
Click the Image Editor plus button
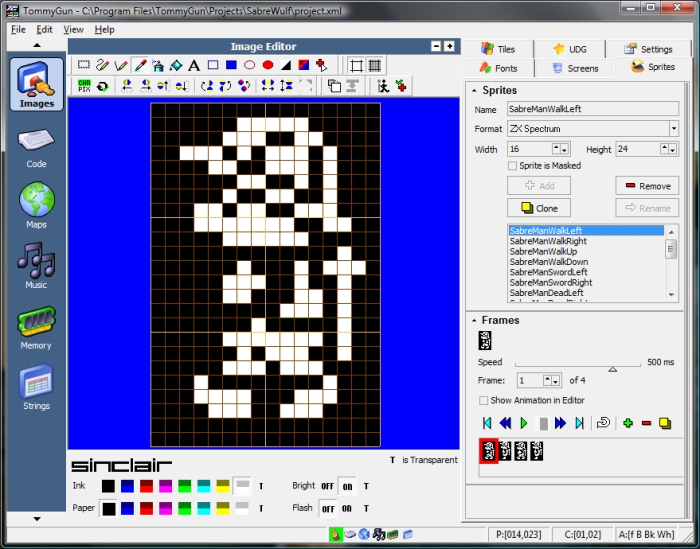coord(450,46)
